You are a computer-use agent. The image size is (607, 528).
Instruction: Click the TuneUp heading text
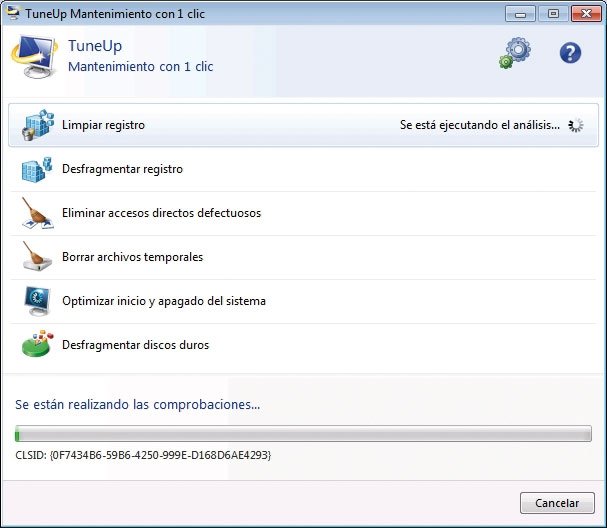[x=95, y=46]
